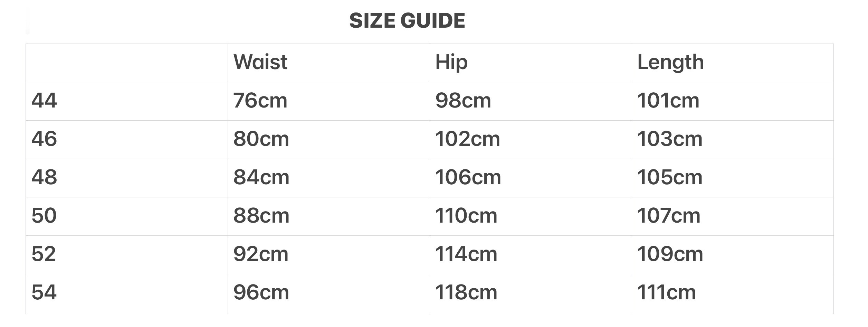Image resolution: width=868 pixels, height=327 pixels.
Task: Click the 102cm hip cell
Action: point(467,139)
